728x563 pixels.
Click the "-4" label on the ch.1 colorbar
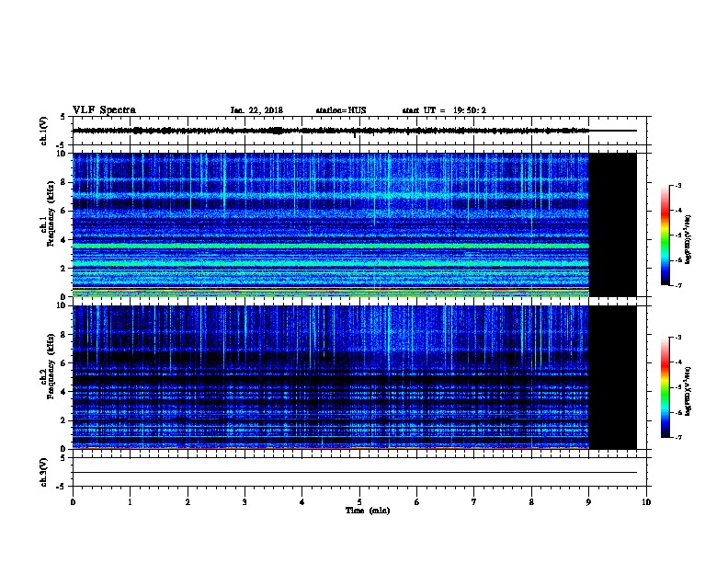[678, 211]
